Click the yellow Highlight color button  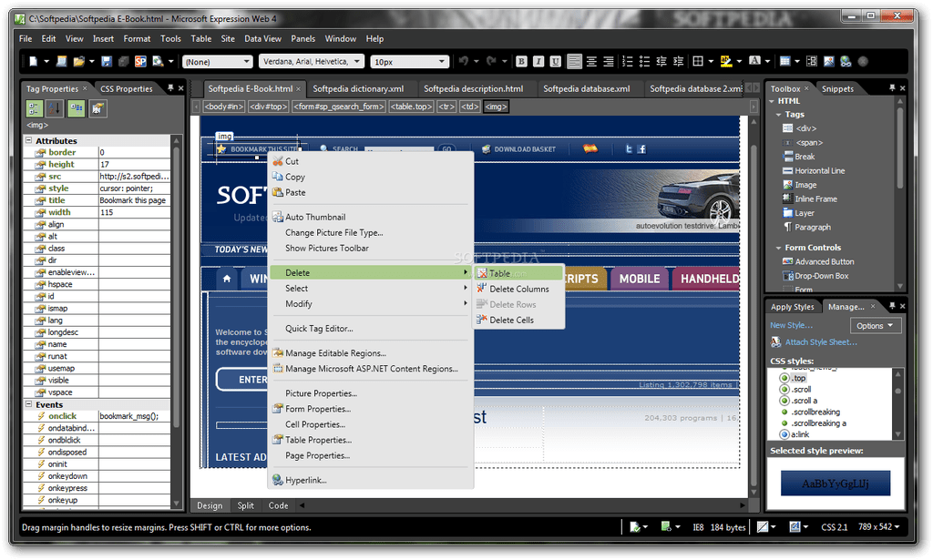pyautogui.click(x=726, y=61)
